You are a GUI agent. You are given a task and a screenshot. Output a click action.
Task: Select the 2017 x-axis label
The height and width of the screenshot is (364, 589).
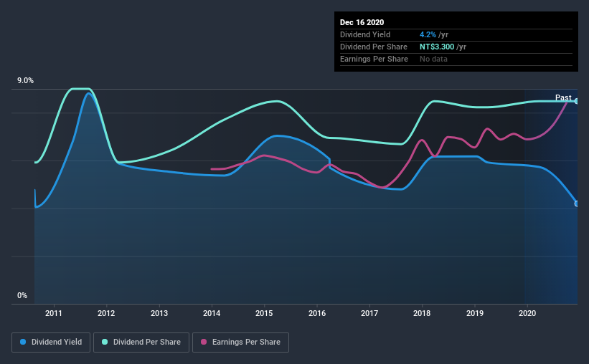(x=369, y=313)
